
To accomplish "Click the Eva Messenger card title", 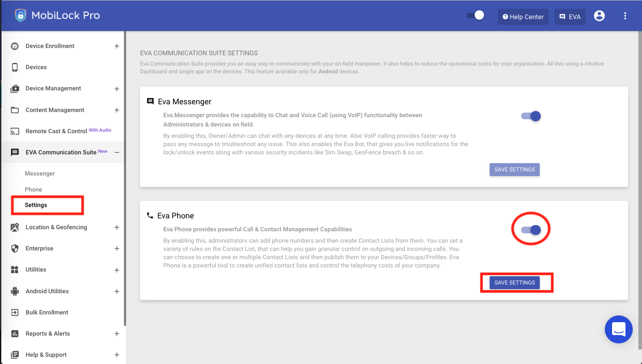I will 184,102.
